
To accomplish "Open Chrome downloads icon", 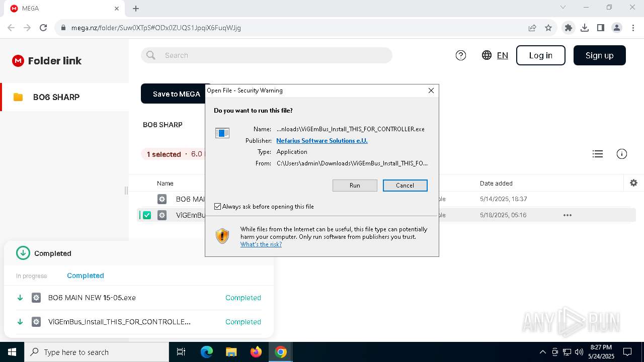I will click(585, 28).
